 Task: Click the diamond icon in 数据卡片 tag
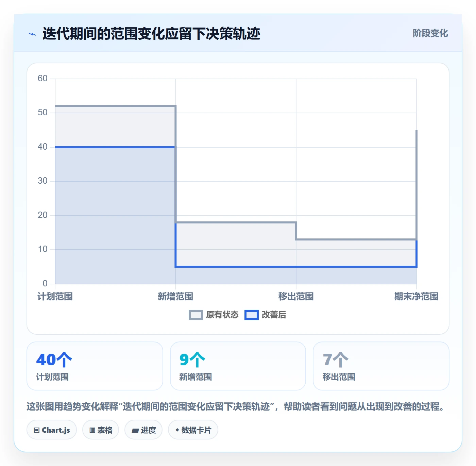[177, 430]
